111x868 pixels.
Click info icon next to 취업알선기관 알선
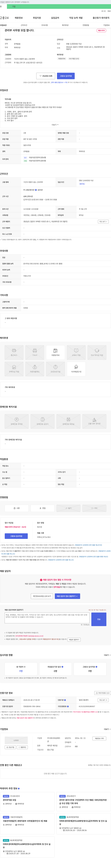62,667
